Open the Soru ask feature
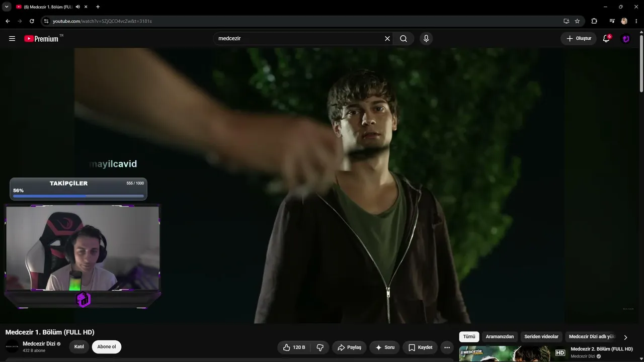The height and width of the screenshot is (362, 644). pos(385,347)
